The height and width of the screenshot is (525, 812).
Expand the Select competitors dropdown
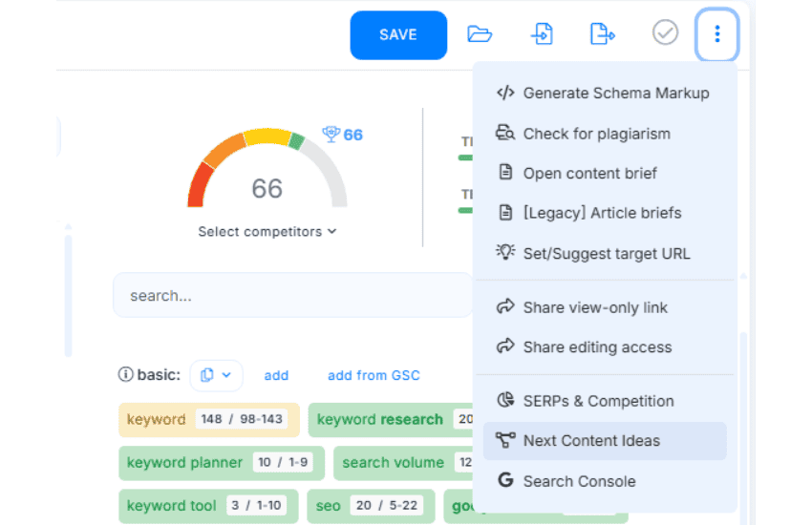pos(267,231)
